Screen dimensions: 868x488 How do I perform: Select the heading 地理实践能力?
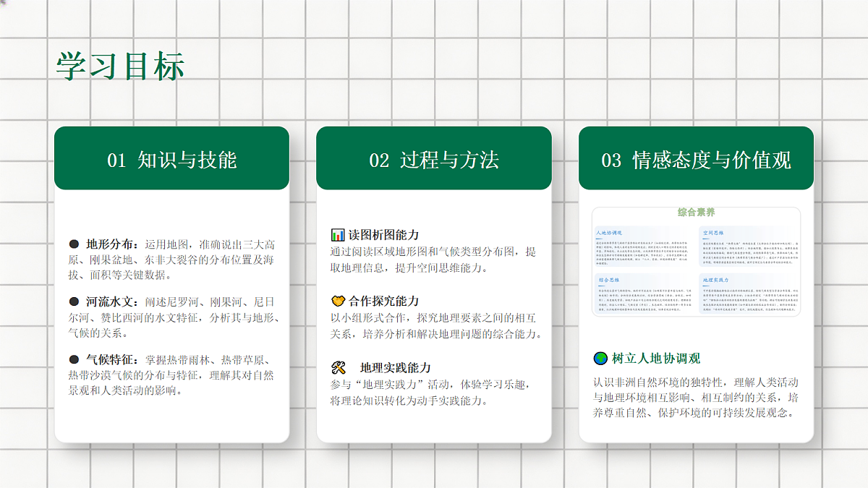tap(395, 367)
